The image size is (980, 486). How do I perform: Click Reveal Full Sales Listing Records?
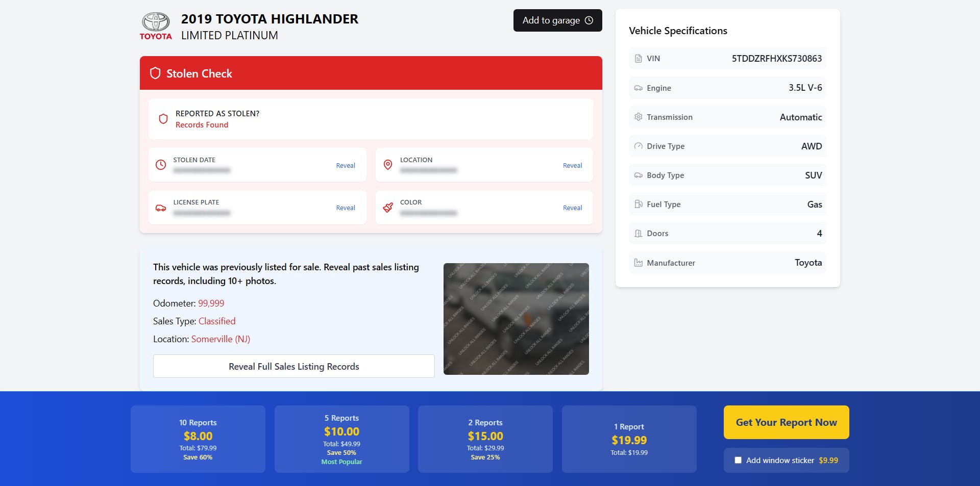coord(294,366)
